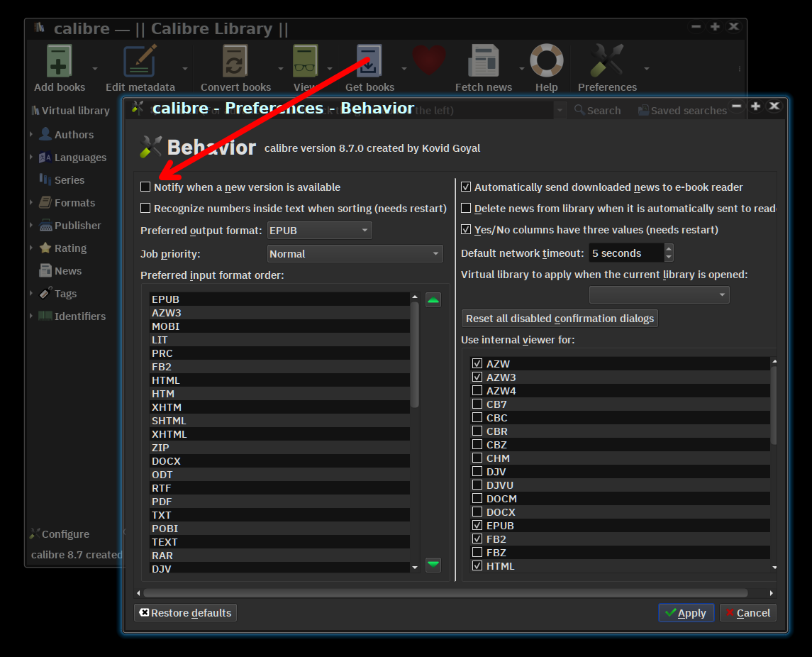Move selected input format up with green arrow
The image size is (812, 657).
click(x=433, y=300)
